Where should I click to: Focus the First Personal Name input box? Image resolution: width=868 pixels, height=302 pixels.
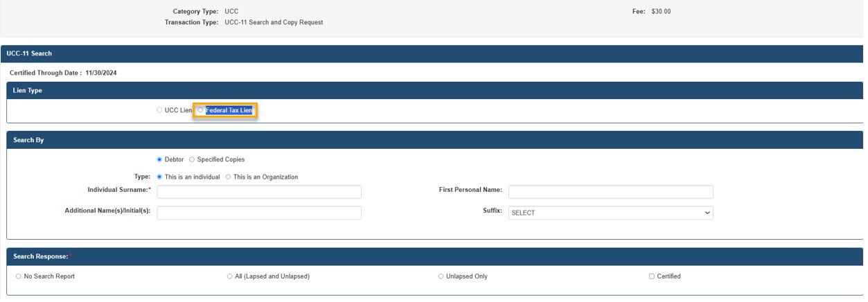(610, 192)
